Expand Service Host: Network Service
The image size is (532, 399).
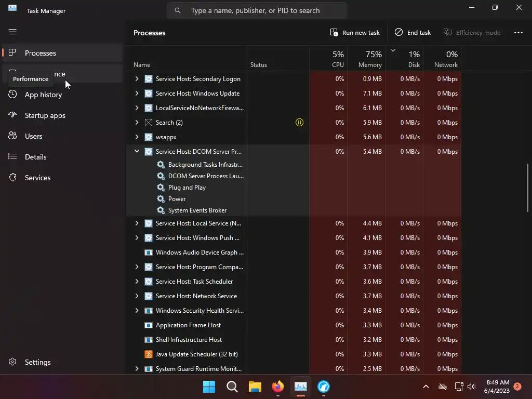(x=137, y=296)
